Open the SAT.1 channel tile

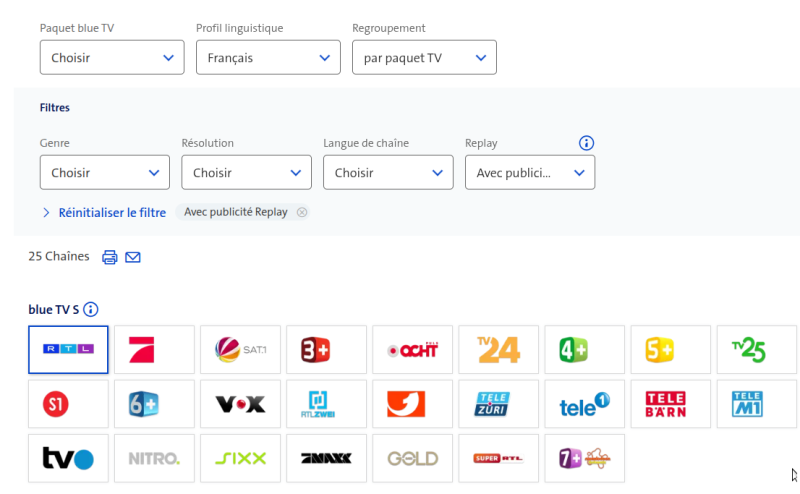coord(240,349)
